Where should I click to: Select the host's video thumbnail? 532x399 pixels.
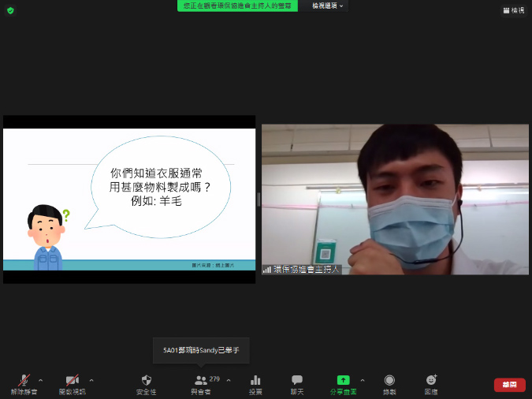(395, 199)
